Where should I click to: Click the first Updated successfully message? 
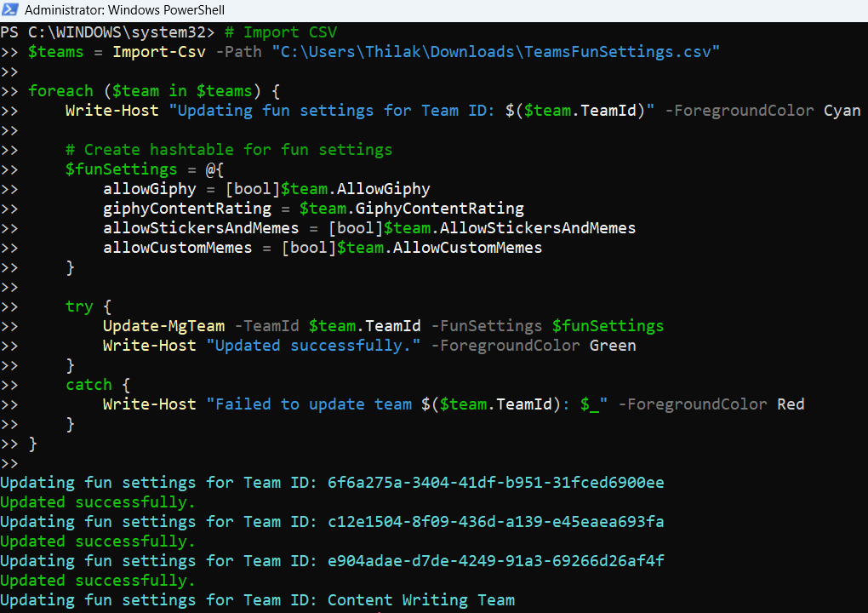97,501
